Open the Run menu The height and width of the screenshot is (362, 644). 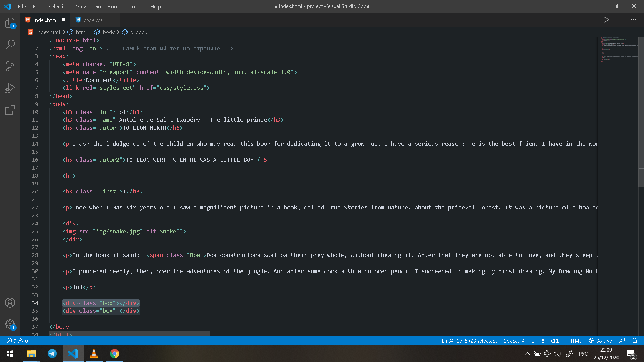pyautogui.click(x=112, y=6)
